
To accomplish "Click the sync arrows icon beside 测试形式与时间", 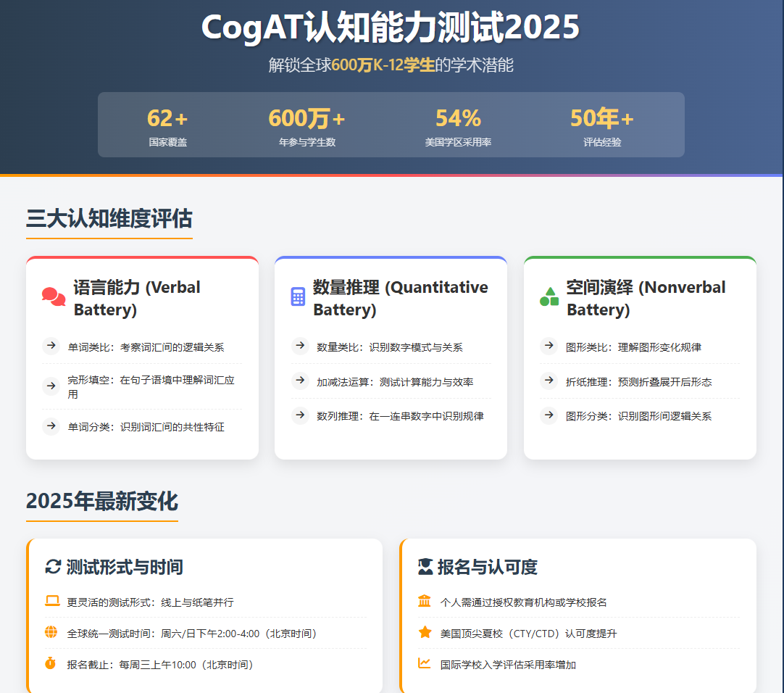I will click(x=53, y=567).
